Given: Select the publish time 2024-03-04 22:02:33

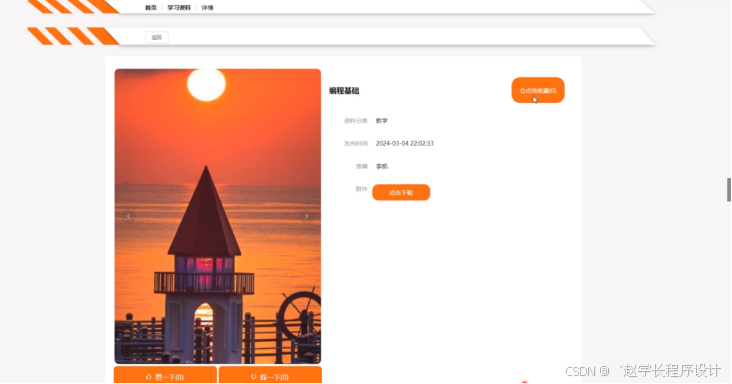Looking at the screenshot, I should (404, 143).
